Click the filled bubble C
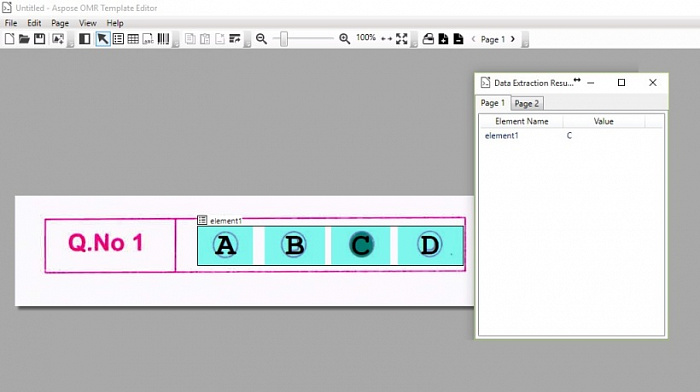 pyautogui.click(x=361, y=245)
